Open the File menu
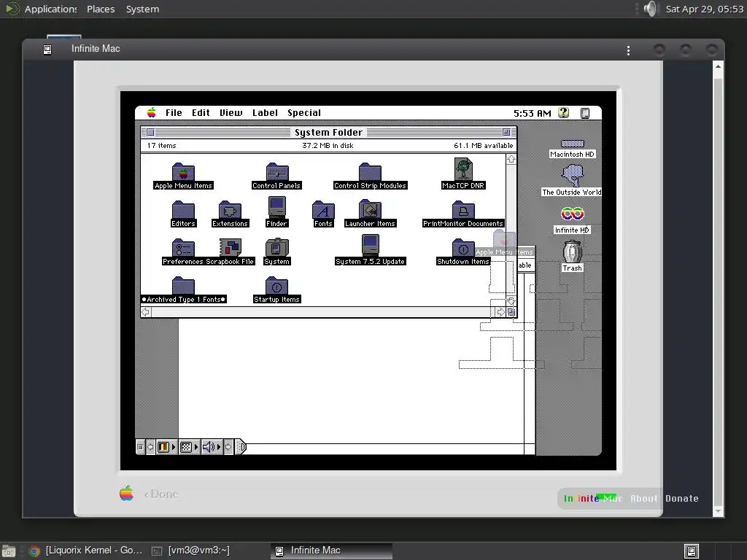Image resolution: width=747 pixels, height=560 pixels. tap(174, 113)
